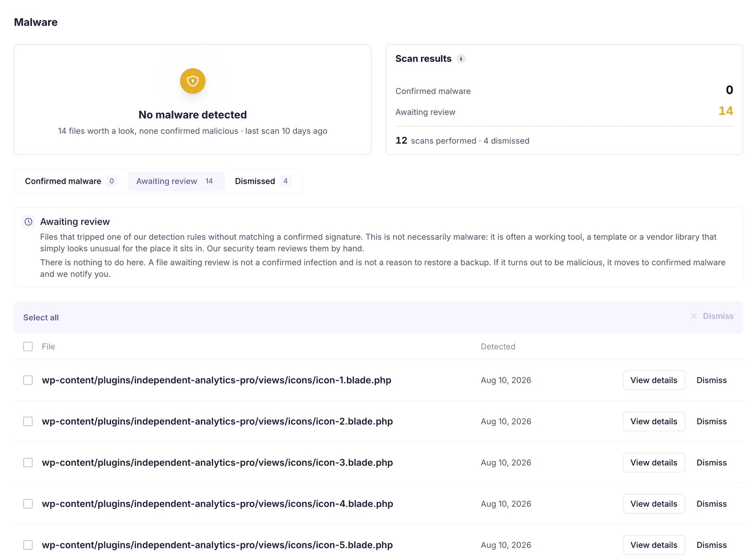View details for icon-4.blade.php
Viewport: 756px width, 556px height.
point(654,504)
